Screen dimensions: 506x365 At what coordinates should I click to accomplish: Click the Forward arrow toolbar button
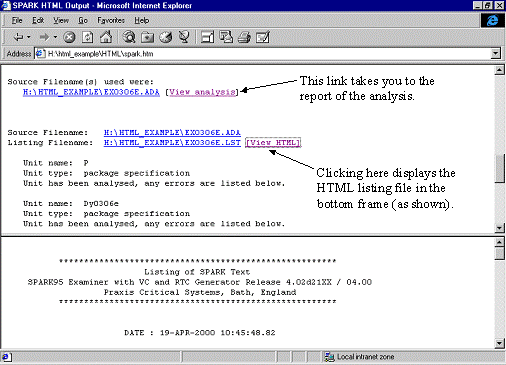click(x=44, y=37)
